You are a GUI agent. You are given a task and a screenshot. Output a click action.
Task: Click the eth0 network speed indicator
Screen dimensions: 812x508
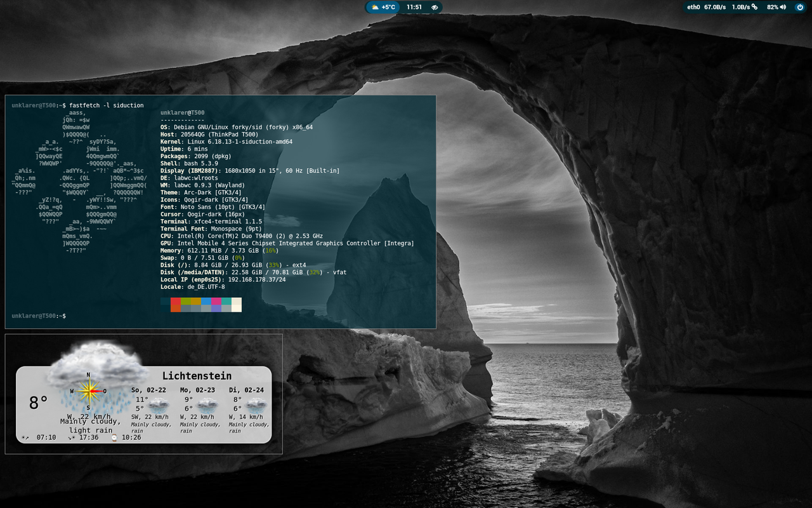[707, 7]
